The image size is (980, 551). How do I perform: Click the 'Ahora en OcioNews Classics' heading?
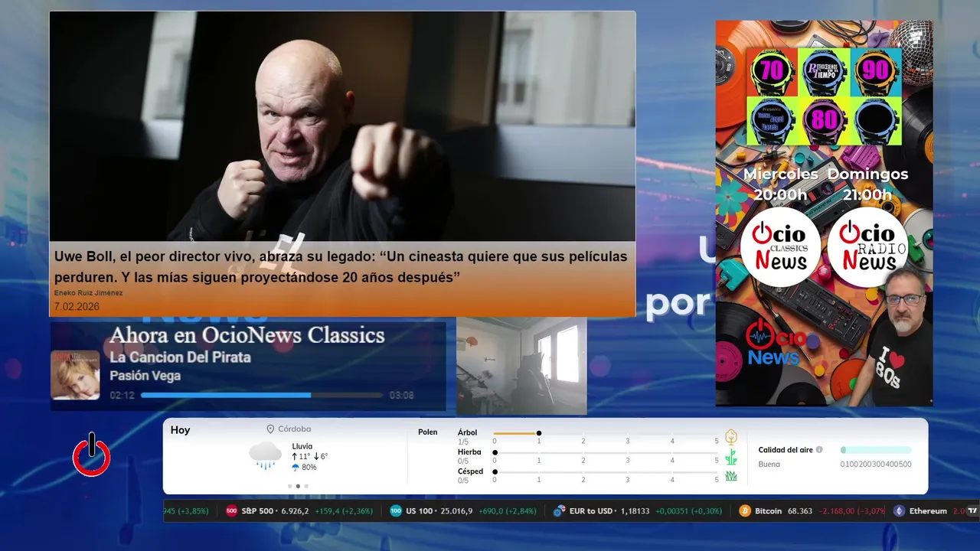point(247,335)
